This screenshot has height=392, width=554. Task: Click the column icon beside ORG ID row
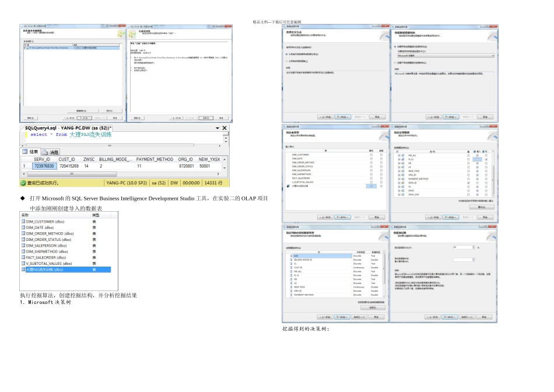point(291,291)
